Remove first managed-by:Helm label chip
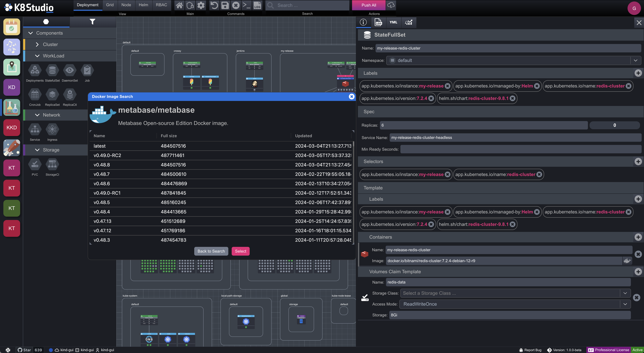644x353 pixels. pyautogui.click(x=537, y=86)
